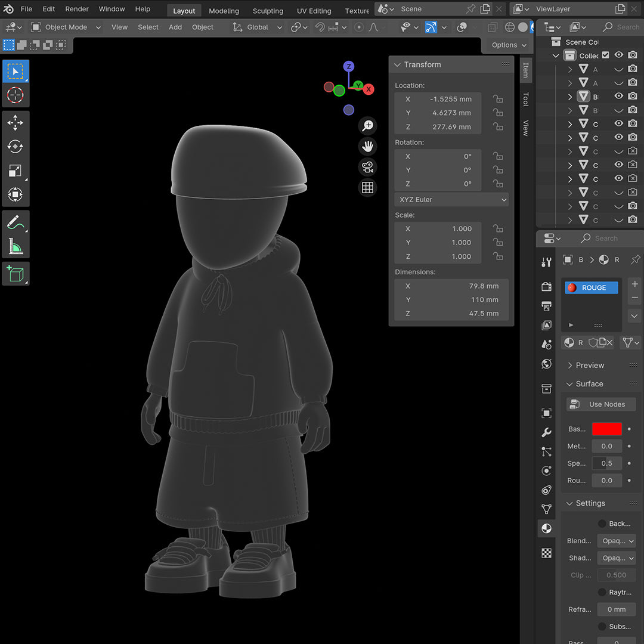Open the Render menu
The height and width of the screenshot is (644, 644).
pos(76,9)
